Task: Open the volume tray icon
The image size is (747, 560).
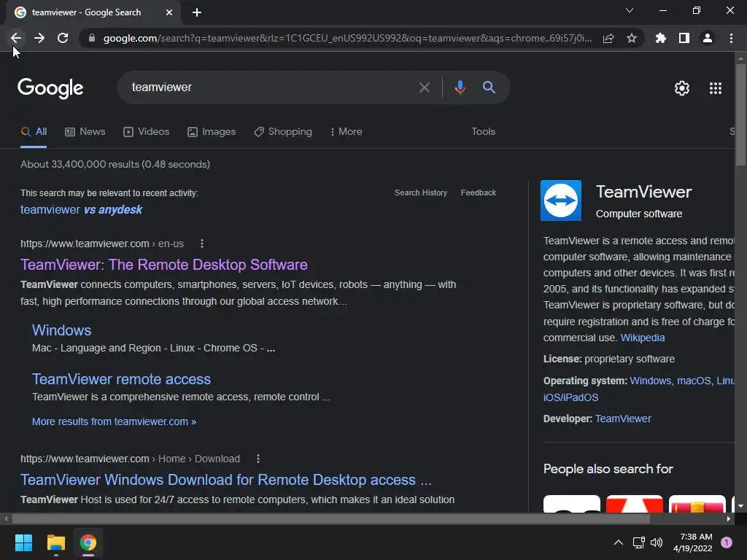Action: (657, 542)
